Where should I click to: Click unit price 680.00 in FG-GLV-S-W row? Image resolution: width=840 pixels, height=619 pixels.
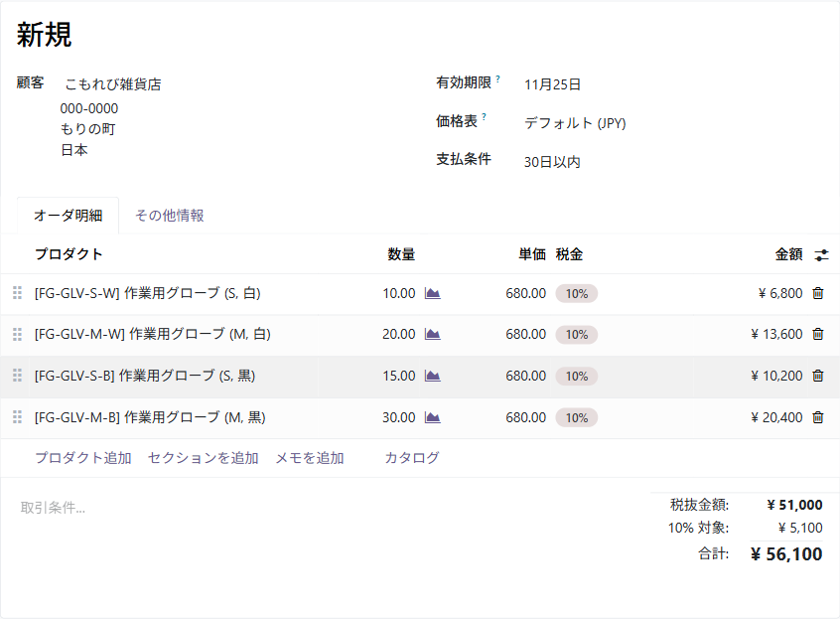(x=525, y=293)
